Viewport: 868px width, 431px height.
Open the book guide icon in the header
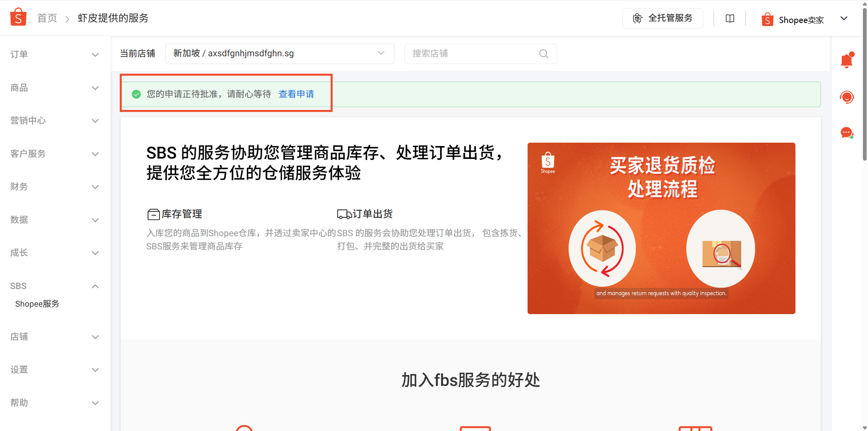[730, 18]
